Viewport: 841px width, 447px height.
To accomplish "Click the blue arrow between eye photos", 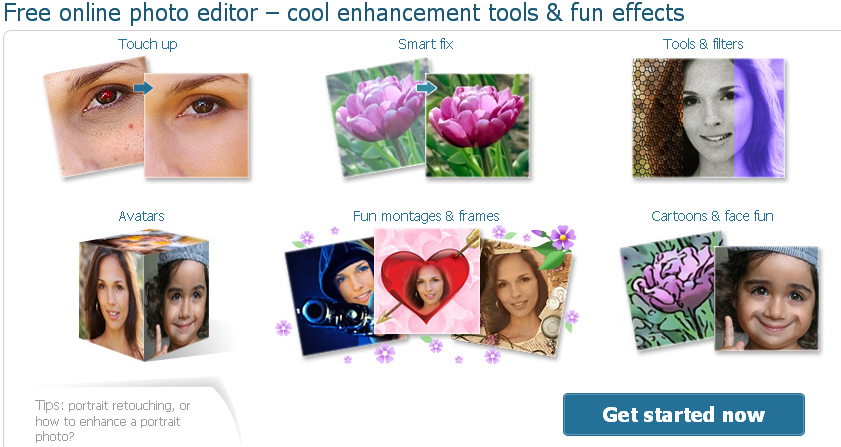I will [x=143, y=87].
